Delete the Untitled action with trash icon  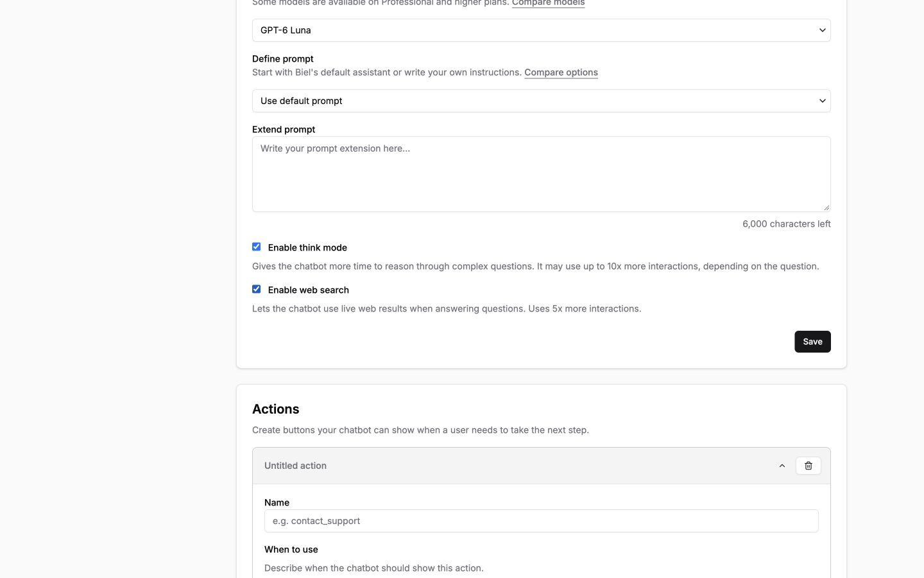point(808,466)
